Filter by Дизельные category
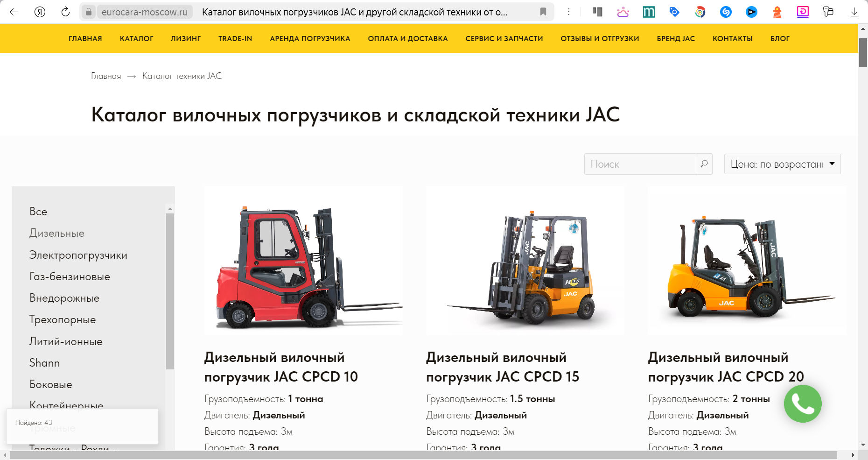The width and height of the screenshot is (868, 460). click(x=57, y=233)
